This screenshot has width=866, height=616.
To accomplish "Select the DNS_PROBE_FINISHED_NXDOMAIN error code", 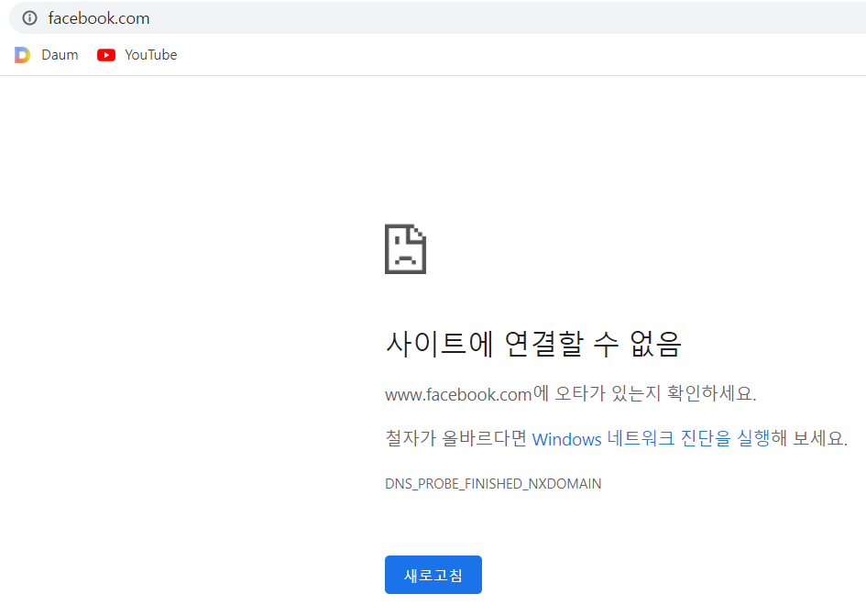I will [493, 484].
